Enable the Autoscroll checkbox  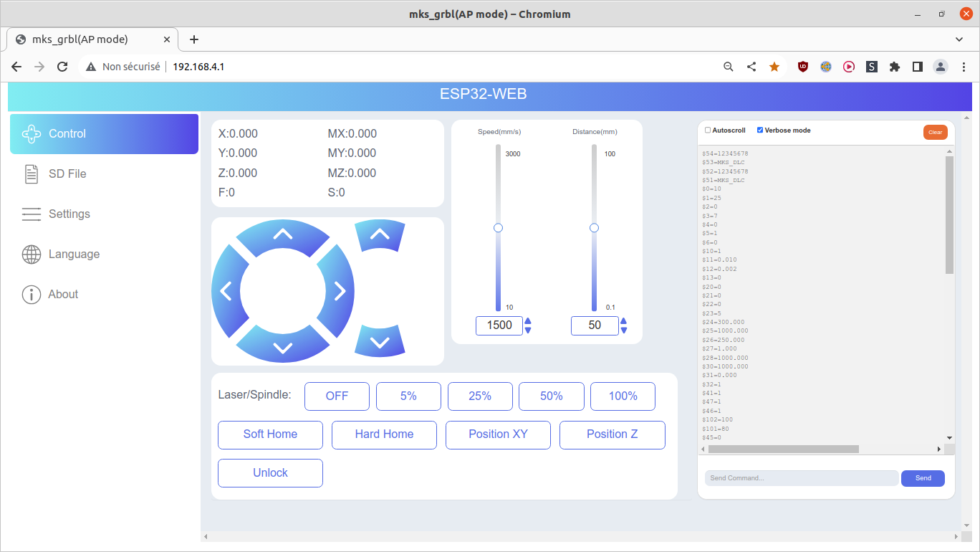(708, 130)
